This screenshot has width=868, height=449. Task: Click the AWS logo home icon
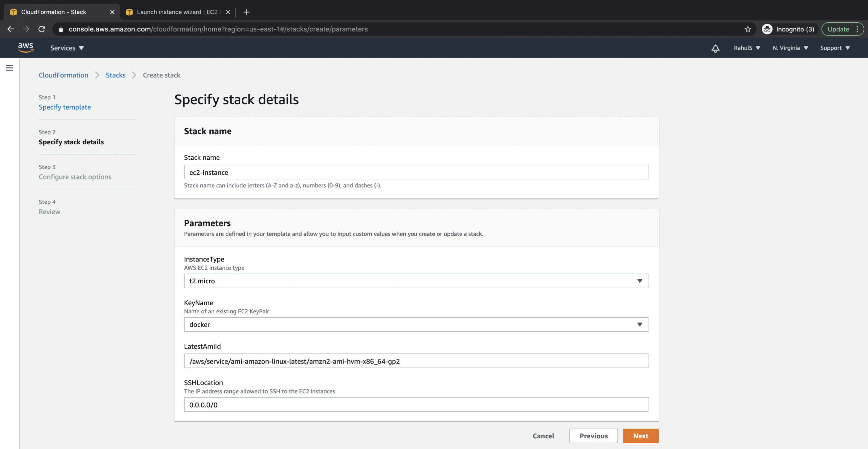(26, 48)
